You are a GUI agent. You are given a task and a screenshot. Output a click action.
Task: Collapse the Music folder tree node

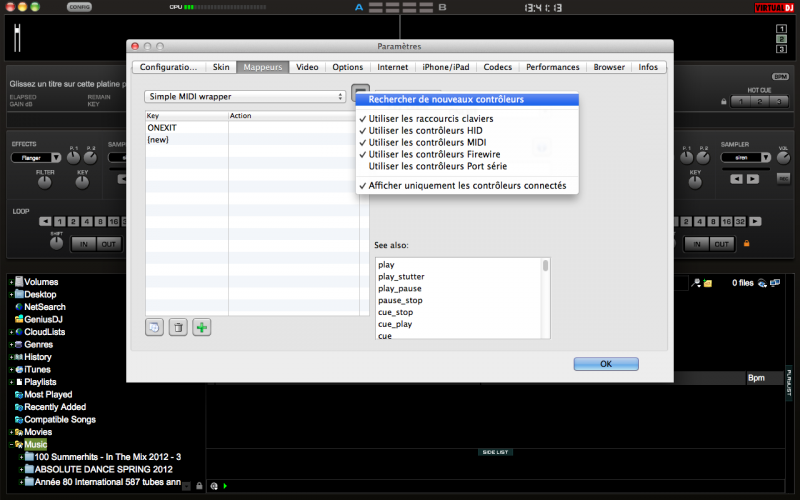(x=10, y=444)
